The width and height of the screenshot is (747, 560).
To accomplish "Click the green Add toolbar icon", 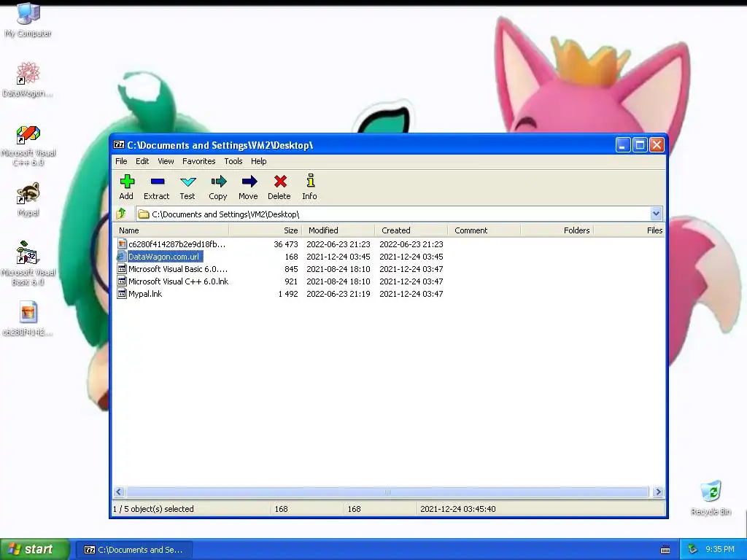I will tap(127, 182).
